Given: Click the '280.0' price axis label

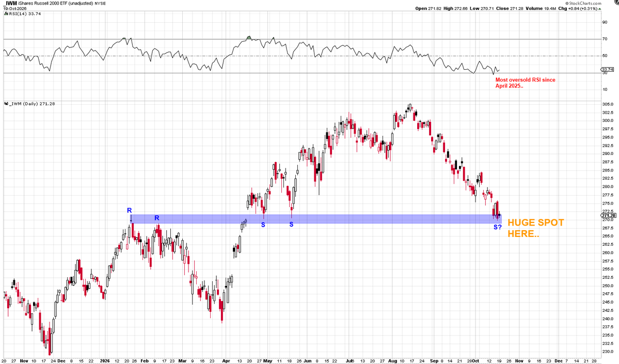Looking at the screenshot, I should coord(608,187).
